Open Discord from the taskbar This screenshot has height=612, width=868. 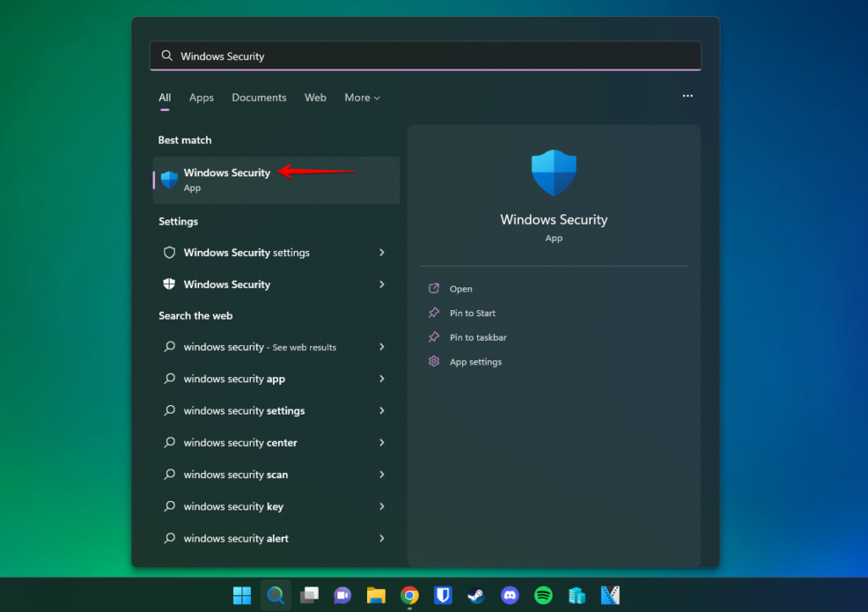509,595
